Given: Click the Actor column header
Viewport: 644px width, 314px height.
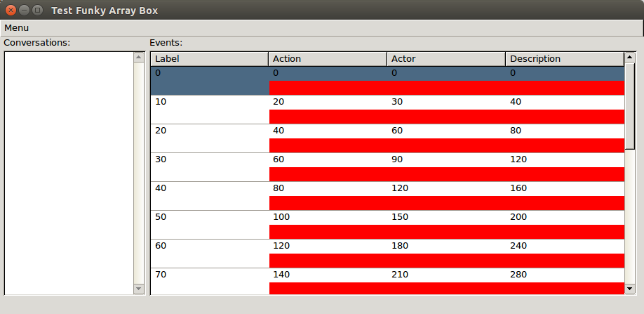Looking at the screenshot, I should [x=446, y=59].
